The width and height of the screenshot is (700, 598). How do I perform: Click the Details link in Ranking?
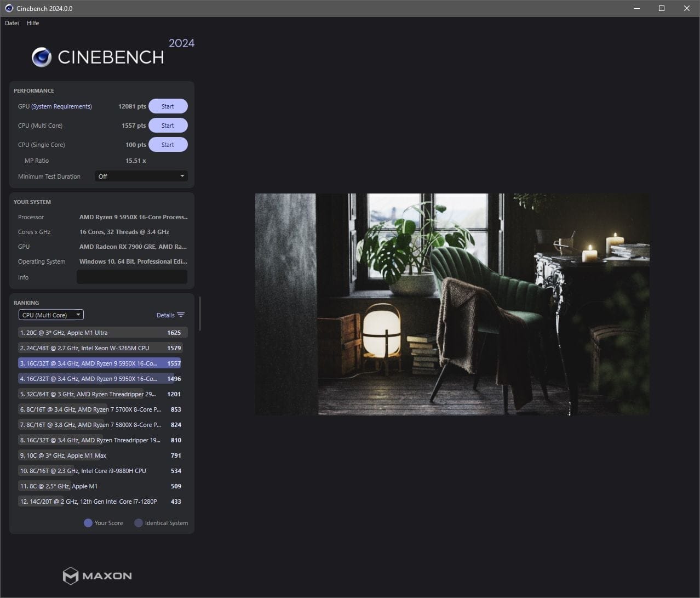165,315
